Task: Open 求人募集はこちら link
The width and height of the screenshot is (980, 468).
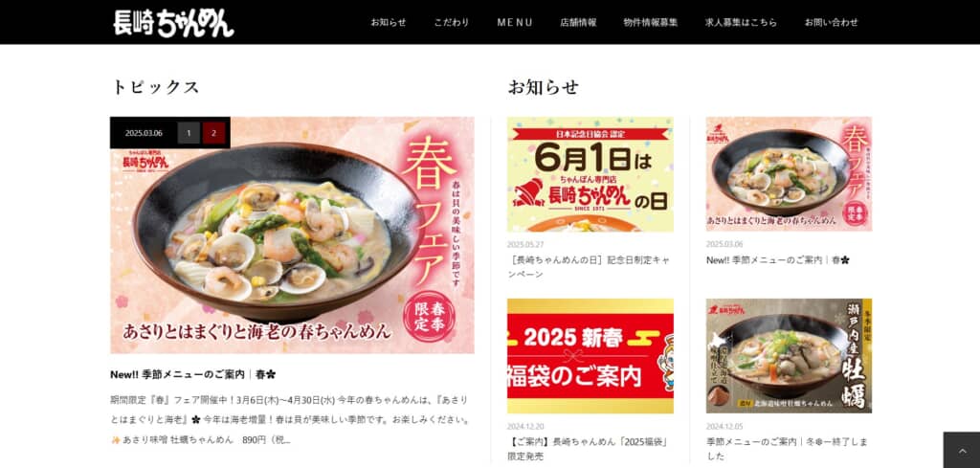Action: click(x=742, y=23)
